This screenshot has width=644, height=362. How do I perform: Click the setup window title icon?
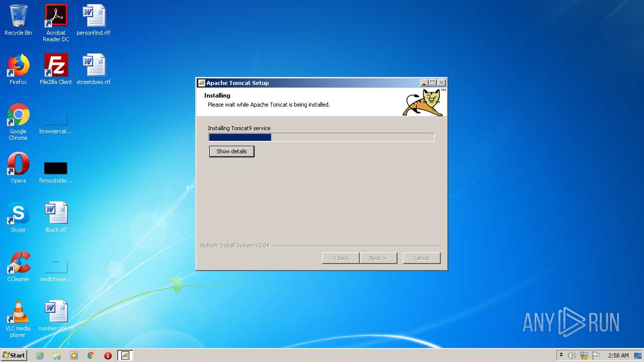(x=202, y=83)
